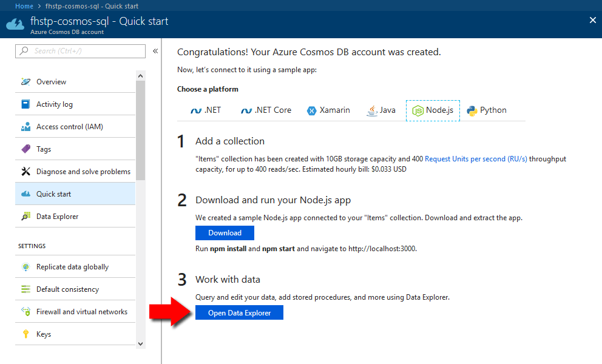602x364 pixels.
Task: Click the fhstp-cosmos-sql breadcrumb entry
Action: tap(92, 6)
